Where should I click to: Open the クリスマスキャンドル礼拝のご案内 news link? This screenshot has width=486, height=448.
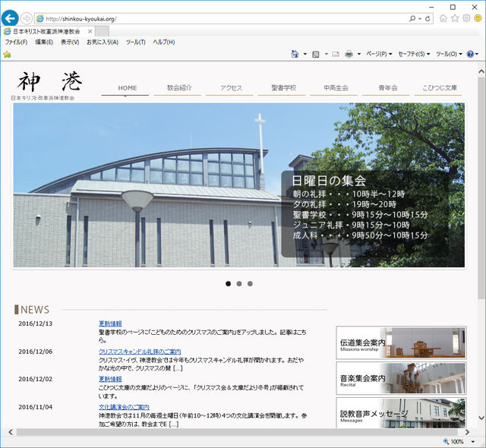coord(140,352)
